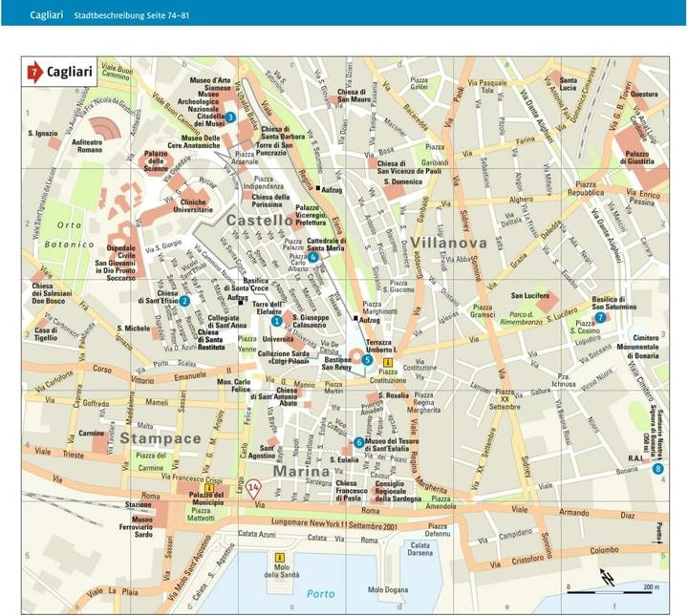Click the 'Orto Botanico' label

(x=70, y=235)
